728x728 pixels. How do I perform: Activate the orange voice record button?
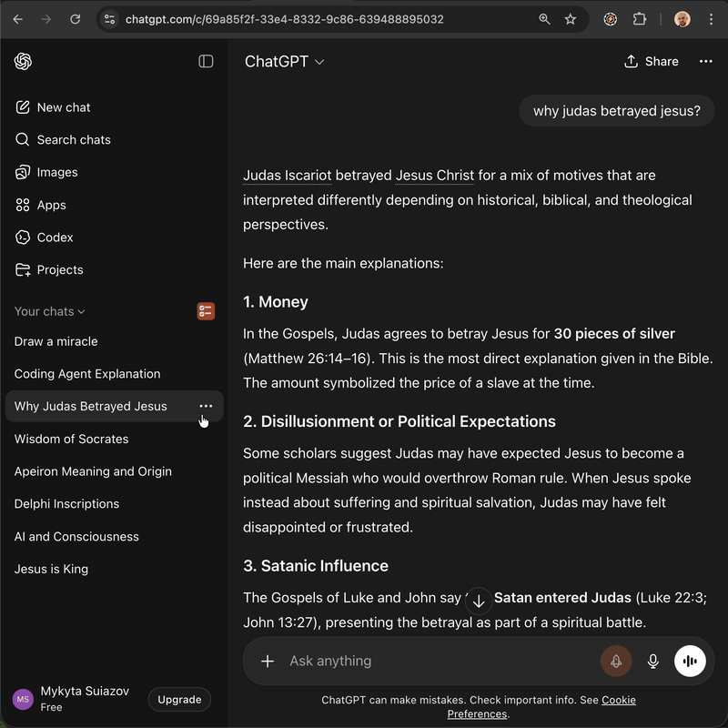[616, 661]
